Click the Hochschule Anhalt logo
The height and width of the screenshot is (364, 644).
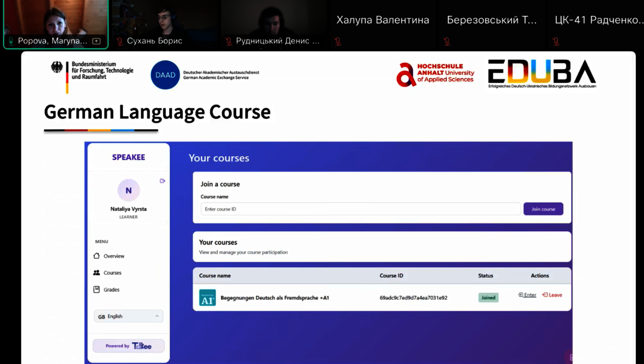pos(435,74)
